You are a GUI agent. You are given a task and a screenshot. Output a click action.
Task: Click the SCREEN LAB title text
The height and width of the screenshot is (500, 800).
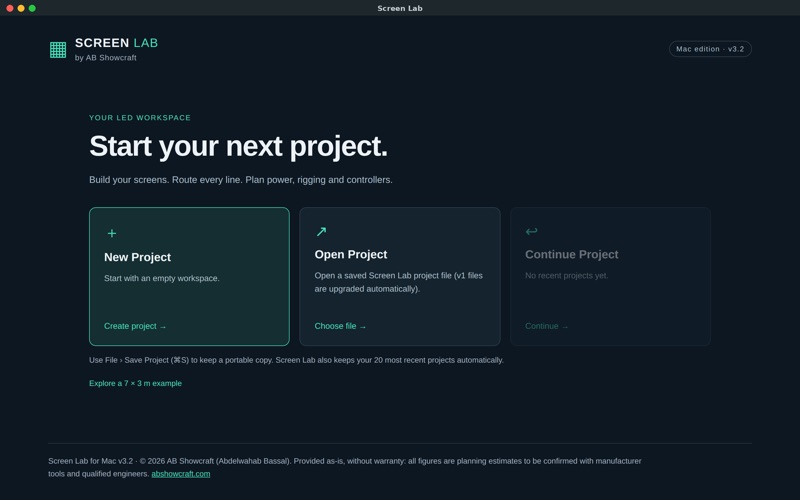[116, 43]
